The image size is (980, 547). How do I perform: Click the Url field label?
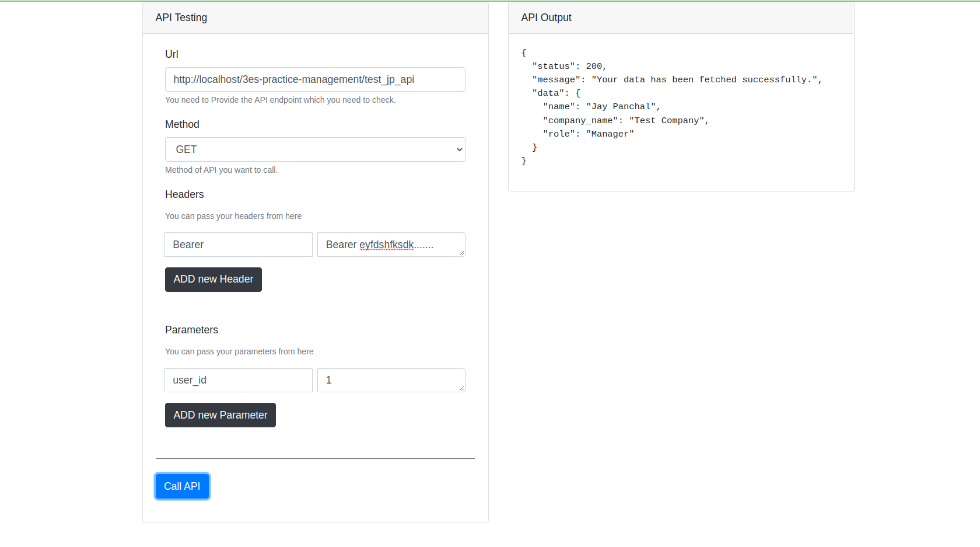click(171, 54)
